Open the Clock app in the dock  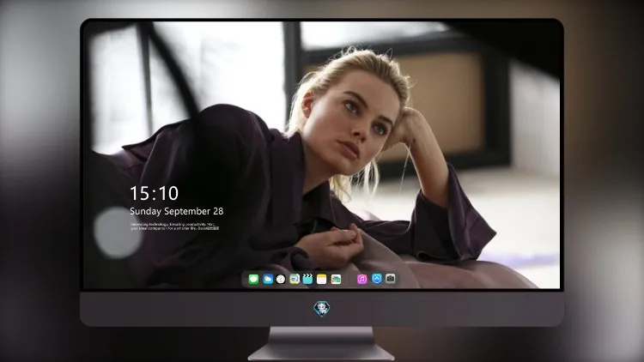(x=281, y=280)
